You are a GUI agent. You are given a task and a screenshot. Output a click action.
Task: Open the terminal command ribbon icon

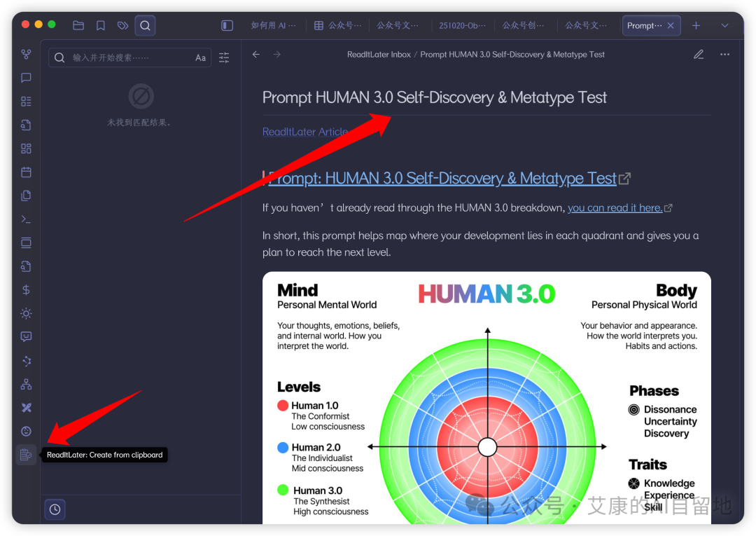(26, 219)
